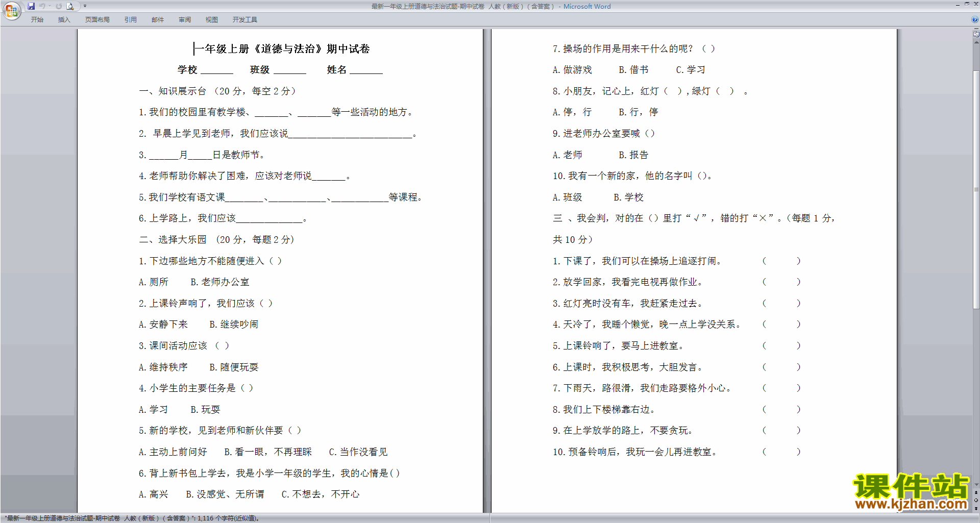
Task: Click option C. 不想去，不开心
Action: 321,494
